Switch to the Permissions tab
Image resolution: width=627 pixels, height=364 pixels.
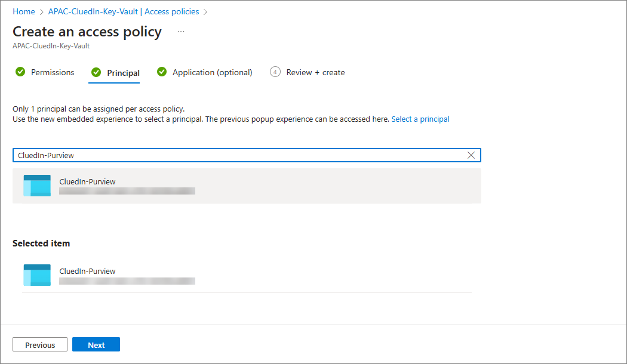tap(53, 72)
